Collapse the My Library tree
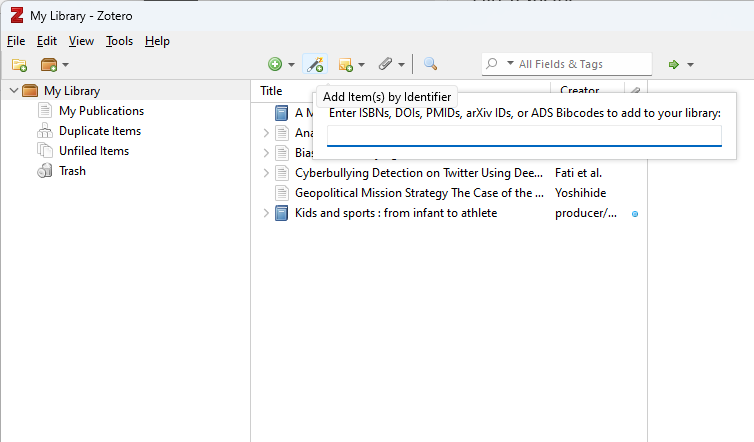The image size is (754, 442). [x=13, y=91]
